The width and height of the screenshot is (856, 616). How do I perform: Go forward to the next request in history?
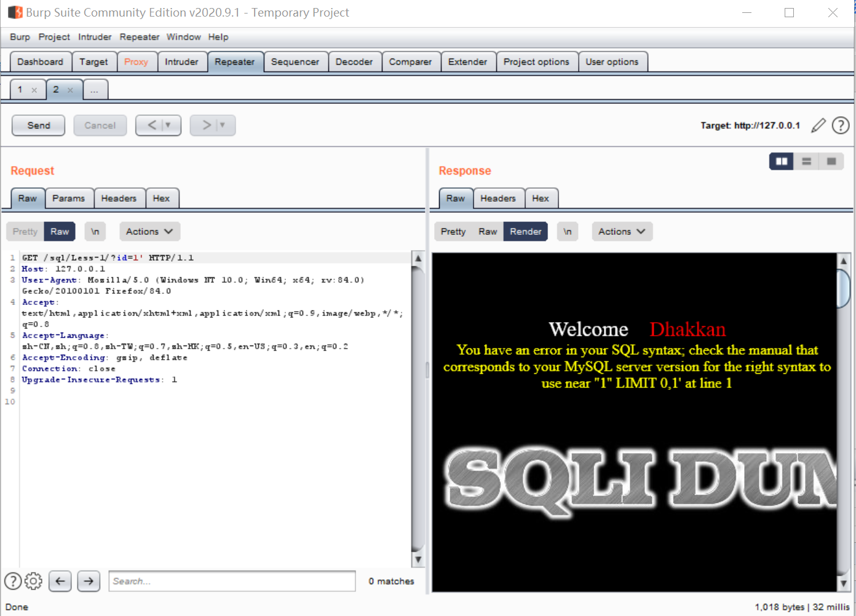207,125
